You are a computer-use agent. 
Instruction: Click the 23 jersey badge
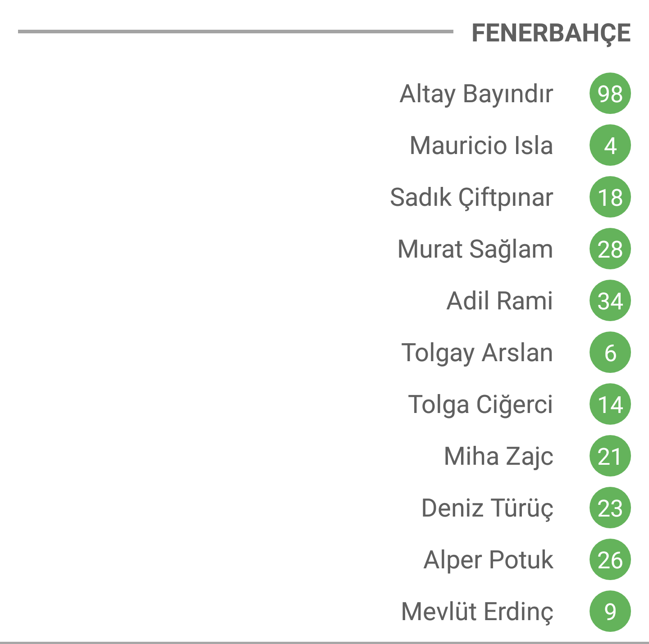coord(610,508)
